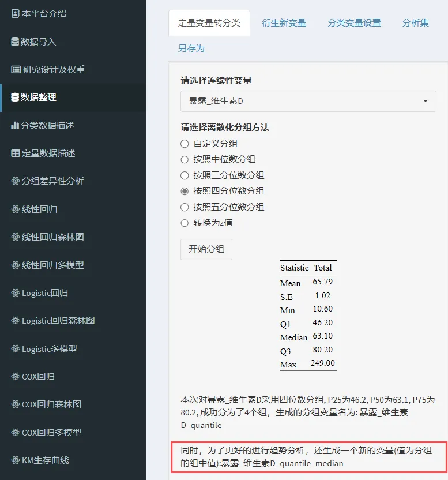
Task: Go to 数据导入 in the sidebar
Action: click(x=73, y=42)
